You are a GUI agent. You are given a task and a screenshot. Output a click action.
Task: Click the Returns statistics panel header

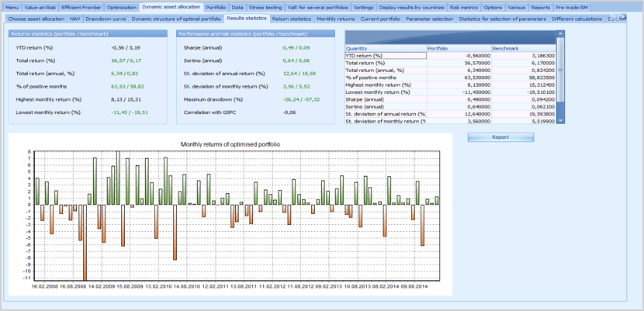88,34
